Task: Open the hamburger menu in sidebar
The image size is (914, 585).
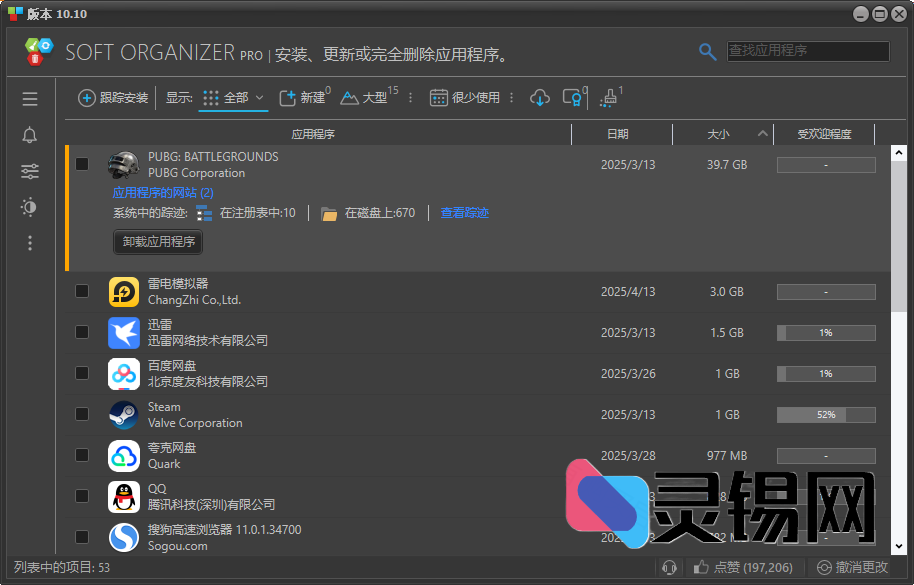Action: click(29, 98)
